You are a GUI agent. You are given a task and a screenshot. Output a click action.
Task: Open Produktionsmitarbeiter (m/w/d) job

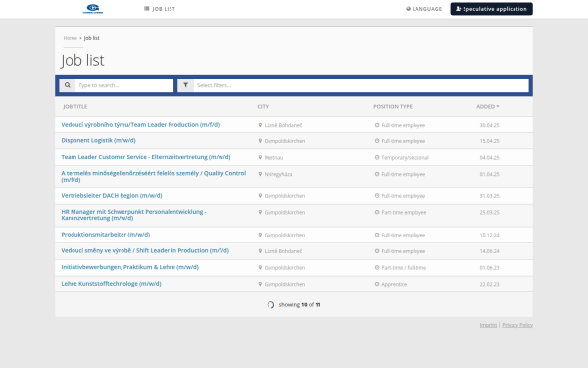pos(106,235)
